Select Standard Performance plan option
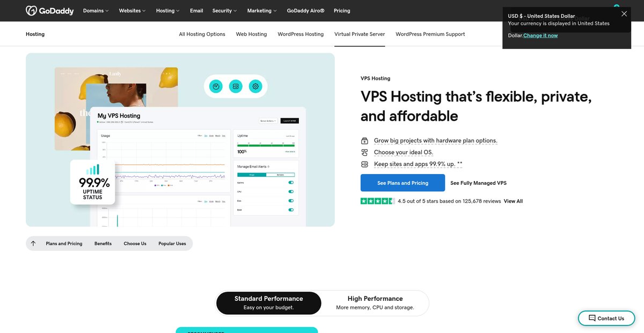 269,303
